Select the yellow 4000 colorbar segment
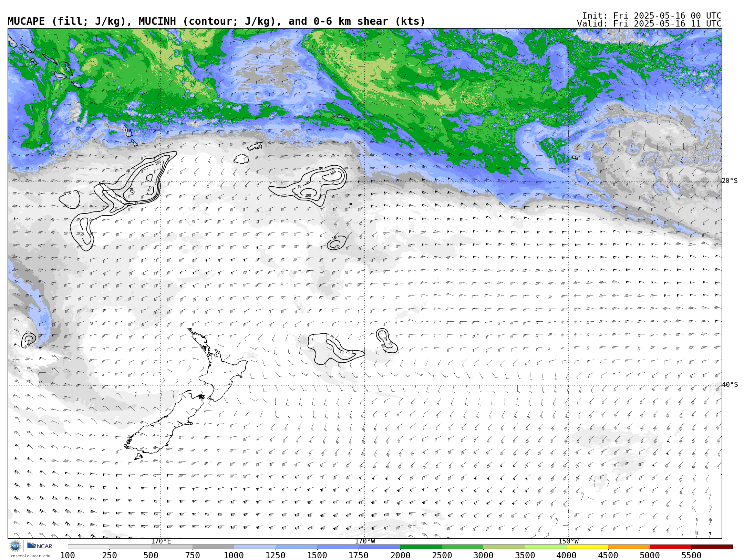Image resolution: width=744 pixels, height=560 pixels. tap(587, 547)
